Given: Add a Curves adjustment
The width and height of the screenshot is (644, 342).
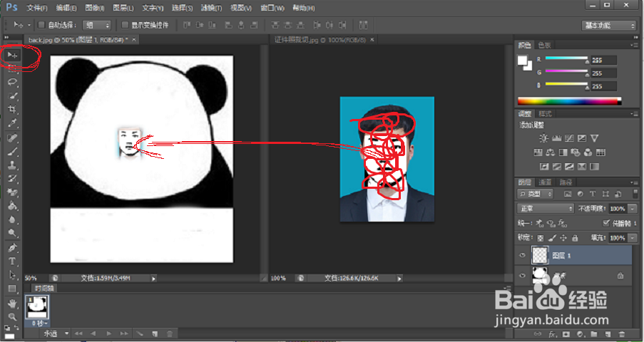Looking at the screenshot, I should pos(569,138).
